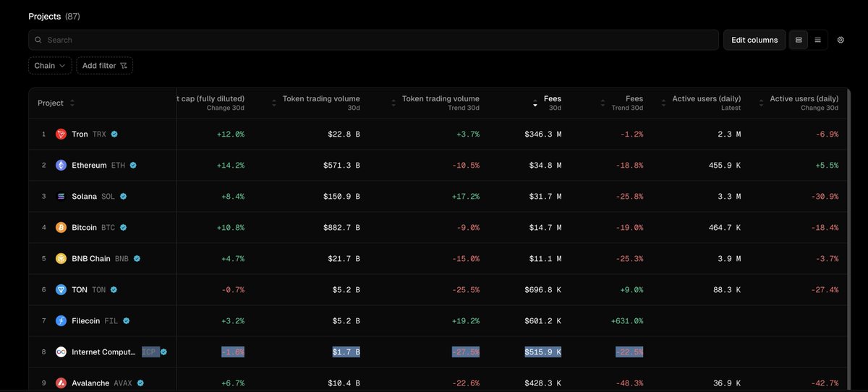Image resolution: width=868 pixels, height=392 pixels.
Task: Click the Tron project logo icon
Action: pos(61,134)
